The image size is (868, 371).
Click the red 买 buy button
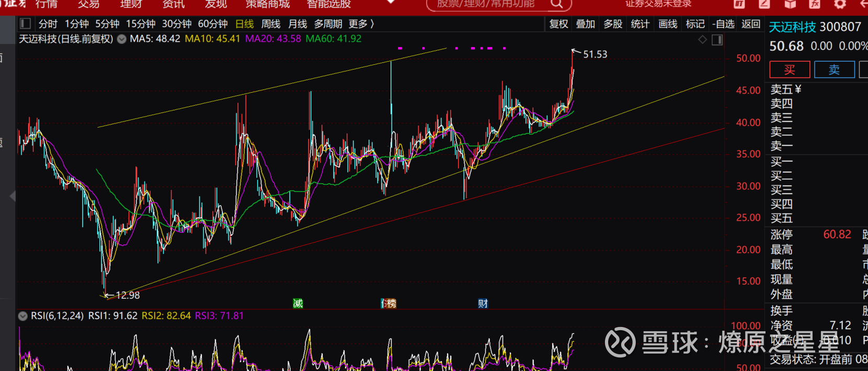coord(790,70)
